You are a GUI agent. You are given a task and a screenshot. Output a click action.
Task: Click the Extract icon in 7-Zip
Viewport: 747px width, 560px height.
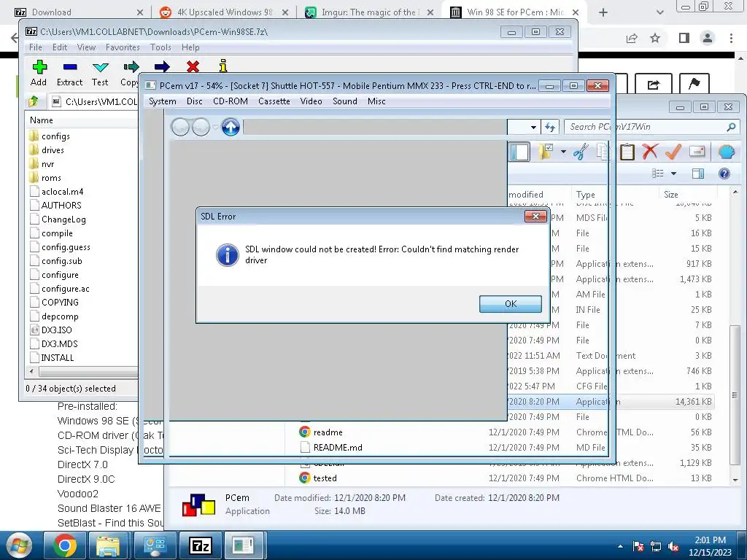pyautogui.click(x=69, y=66)
